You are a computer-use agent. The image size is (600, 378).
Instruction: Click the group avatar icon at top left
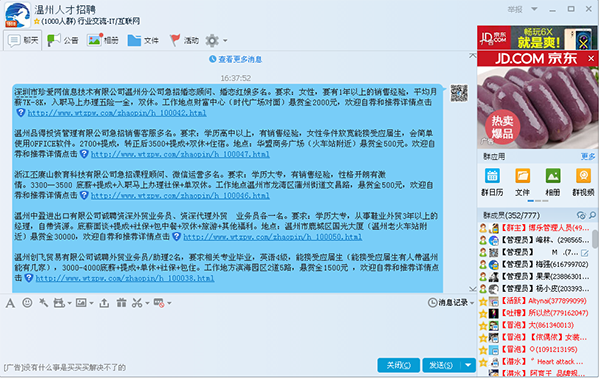click(x=17, y=15)
